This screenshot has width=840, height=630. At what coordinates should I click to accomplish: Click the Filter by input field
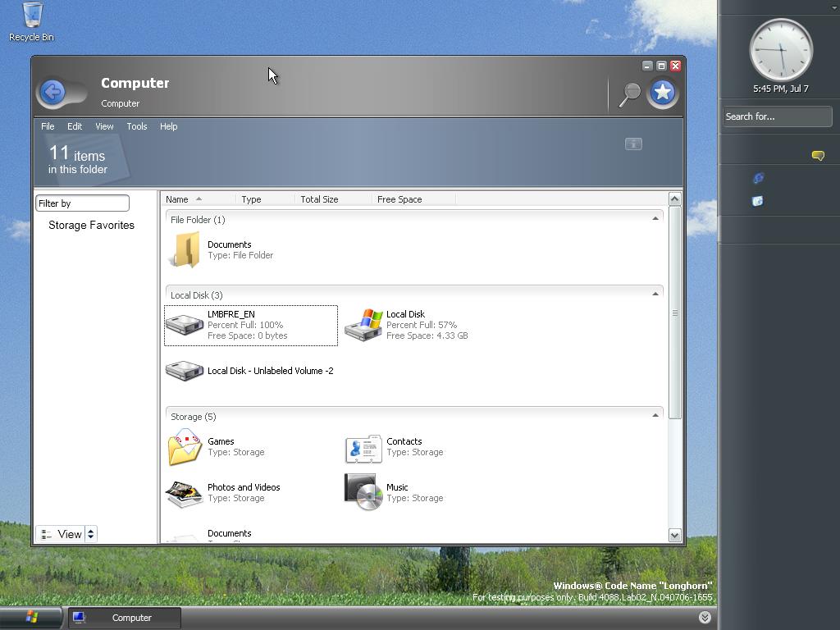[x=83, y=203]
